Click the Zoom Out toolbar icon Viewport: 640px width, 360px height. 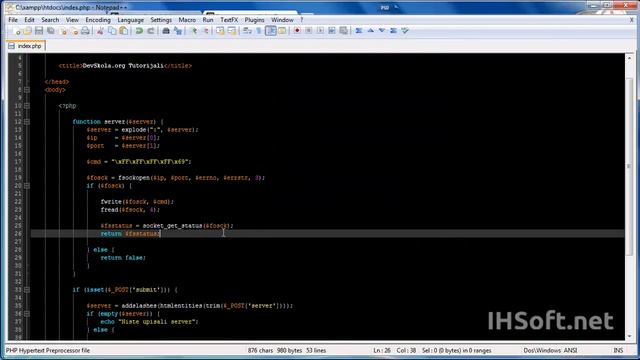pyautogui.click(x=205, y=31)
